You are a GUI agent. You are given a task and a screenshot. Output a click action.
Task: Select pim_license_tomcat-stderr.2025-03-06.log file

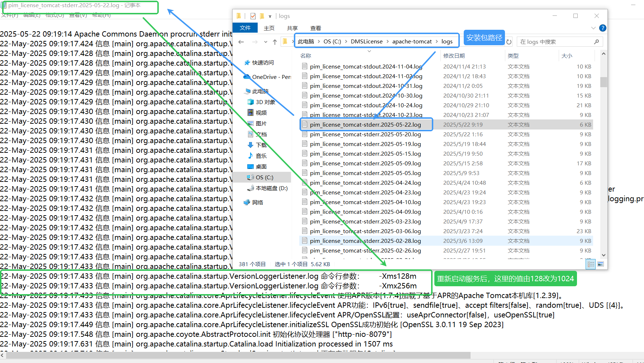click(x=446, y=231)
